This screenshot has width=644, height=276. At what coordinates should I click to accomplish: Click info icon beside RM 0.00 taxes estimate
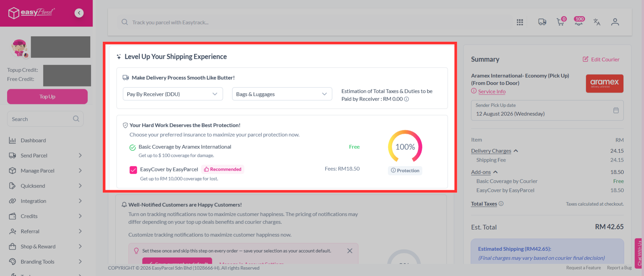[x=406, y=99]
